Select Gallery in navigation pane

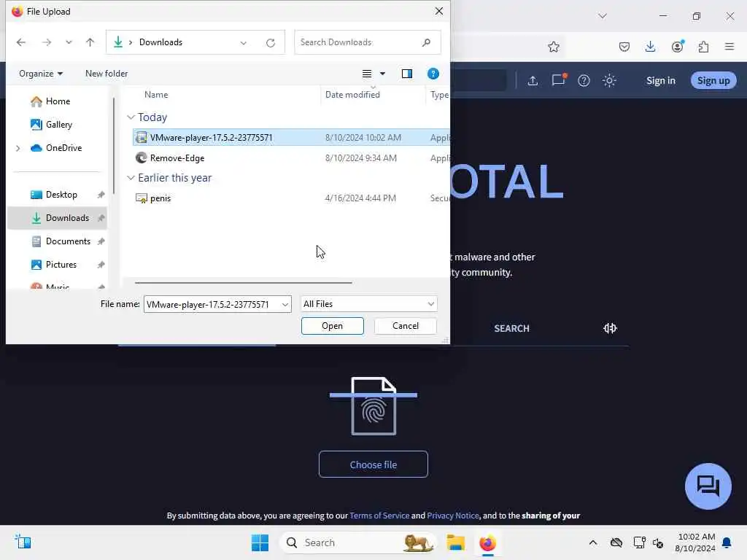click(x=58, y=124)
